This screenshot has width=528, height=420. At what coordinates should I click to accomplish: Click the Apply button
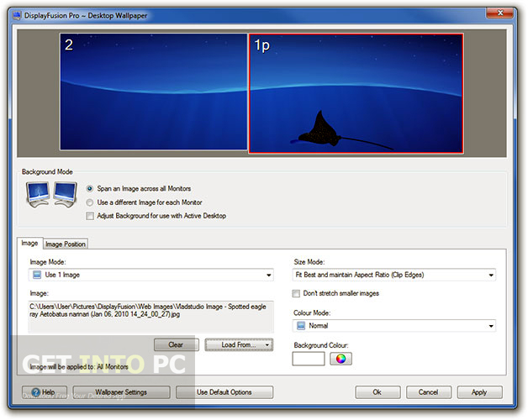479,392
